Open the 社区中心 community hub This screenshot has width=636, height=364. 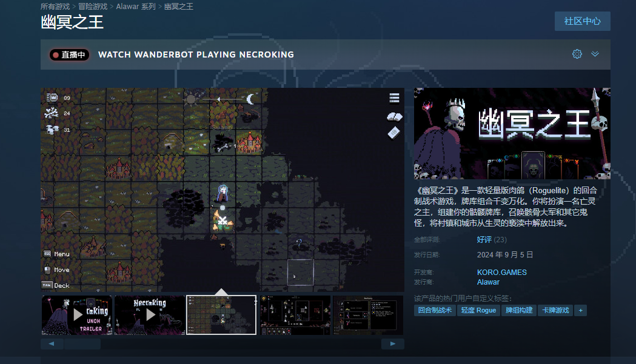coord(582,21)
